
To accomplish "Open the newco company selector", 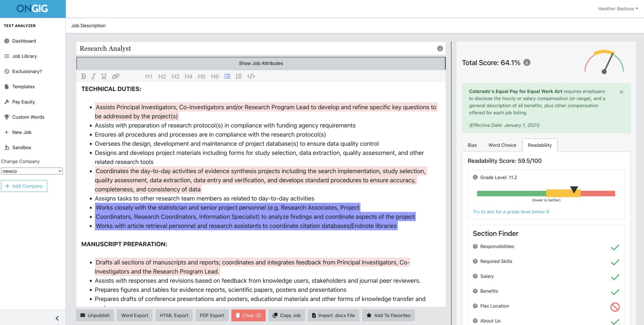I will coord(31,171).
